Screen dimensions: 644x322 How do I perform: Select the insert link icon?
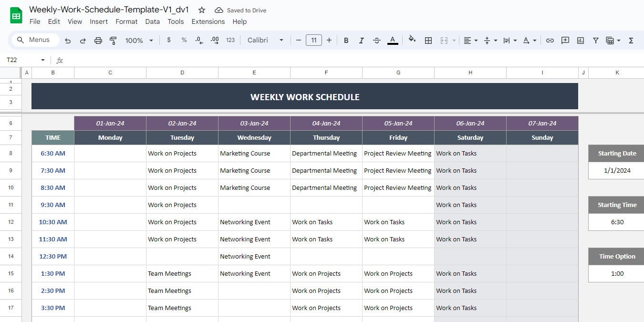tap(550, 40)
